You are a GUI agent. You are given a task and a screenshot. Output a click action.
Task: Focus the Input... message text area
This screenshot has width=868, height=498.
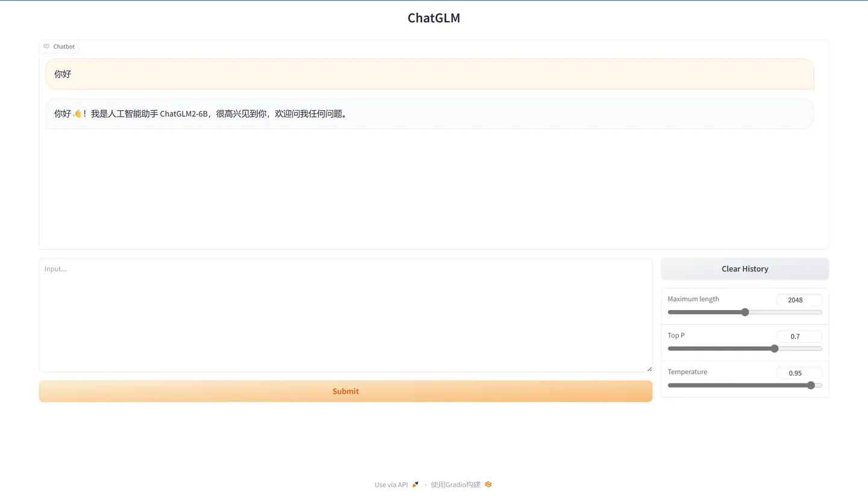[x=345, y=315]
